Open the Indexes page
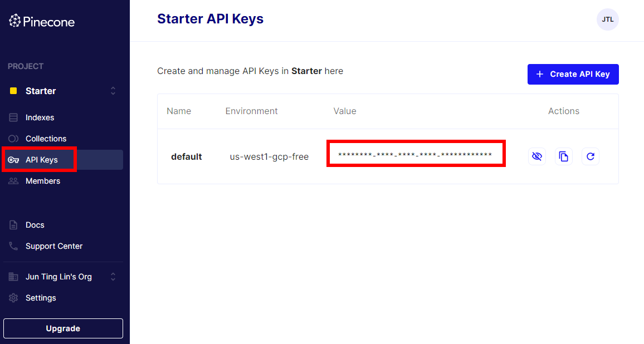This screenshot has height=344, width=644. [40, 117]
